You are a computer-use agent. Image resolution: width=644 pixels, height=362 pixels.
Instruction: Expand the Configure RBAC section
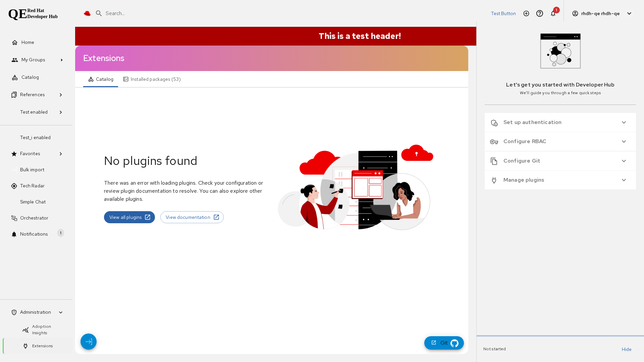tap(560, 141)
